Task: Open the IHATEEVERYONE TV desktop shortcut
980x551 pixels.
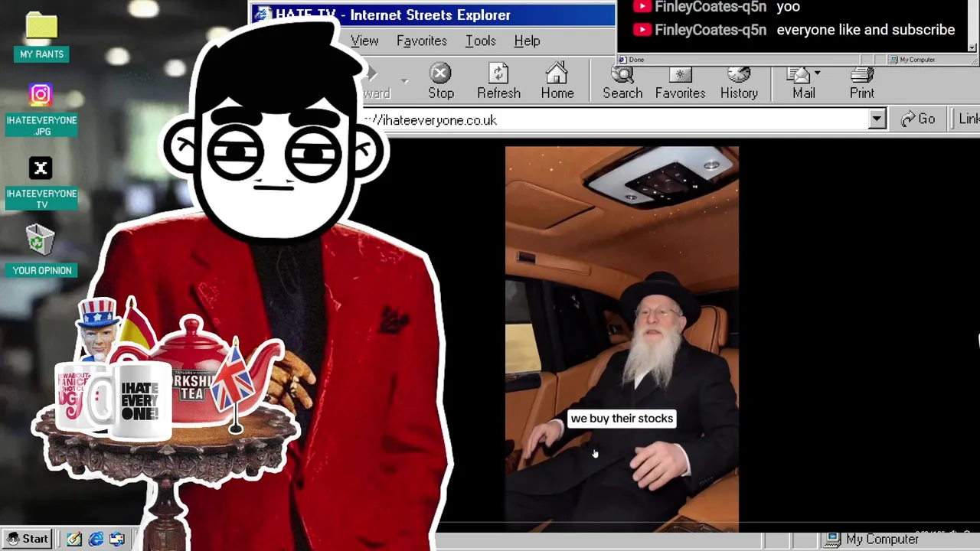Action: tap(41, 183)
